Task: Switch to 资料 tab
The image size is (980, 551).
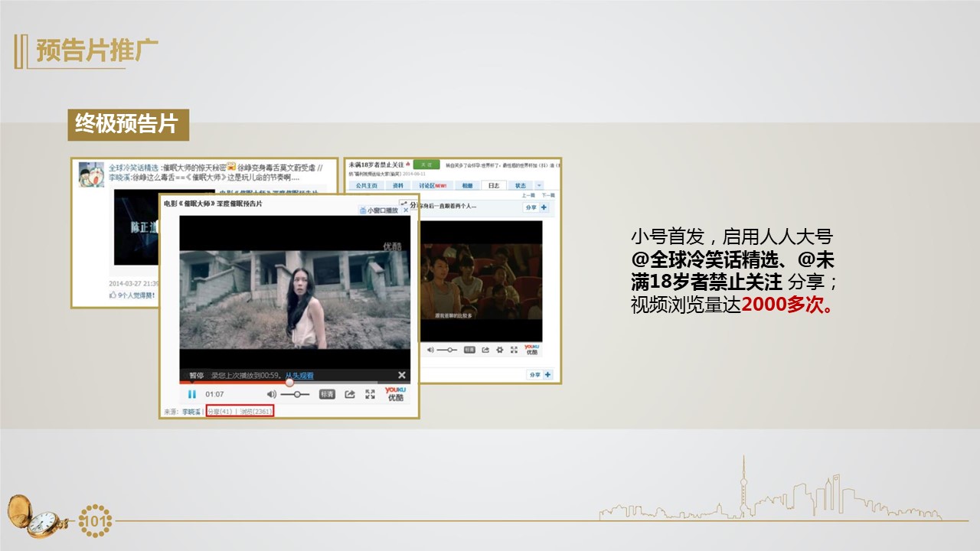Action: [x=398, y=185]
